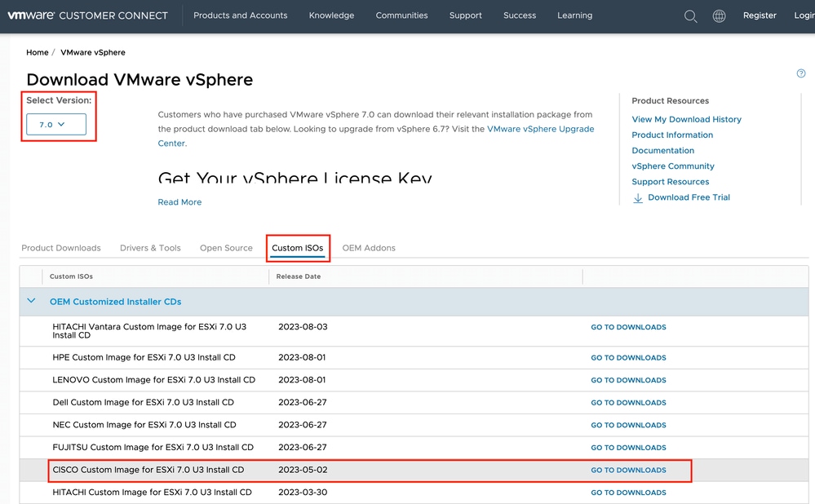Open the globe language selector icon
The image size is (815, 504).
719,16
